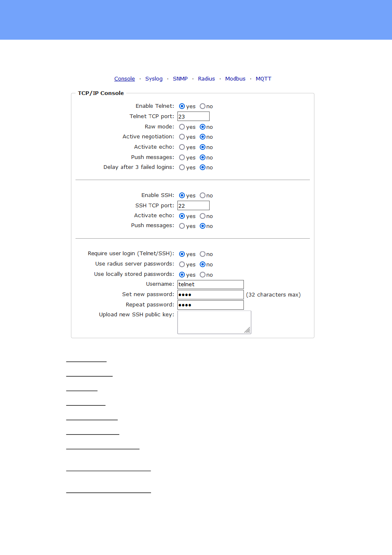Select yes for Active negotiation
Screen dimensions: 392x555
182,137
